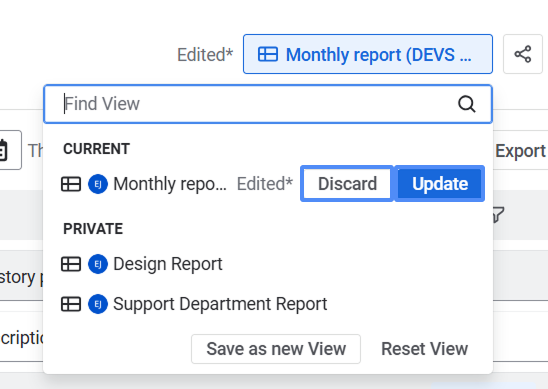Update the Monthly report view

440,183
